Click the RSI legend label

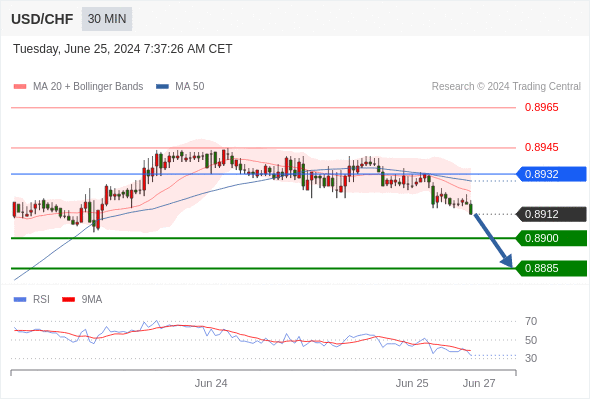pos(41,300)
